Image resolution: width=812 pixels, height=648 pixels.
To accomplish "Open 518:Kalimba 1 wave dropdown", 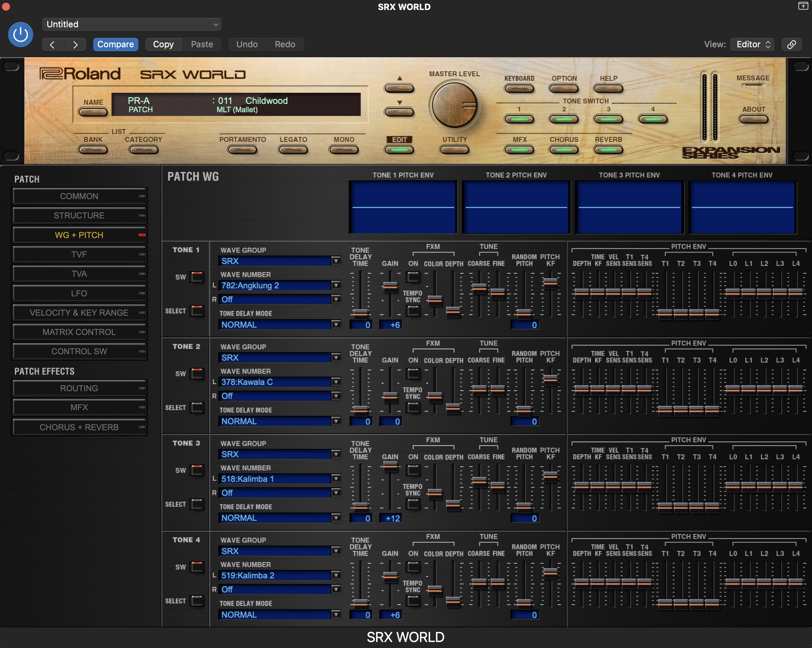I will (x=280, y=479).
